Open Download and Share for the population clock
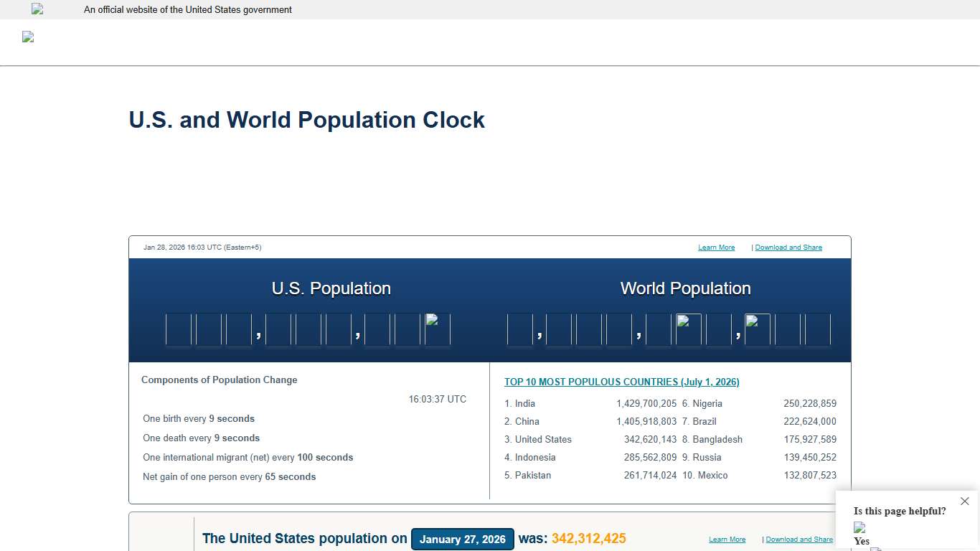The image size is (980, 551). pos(788,247)
